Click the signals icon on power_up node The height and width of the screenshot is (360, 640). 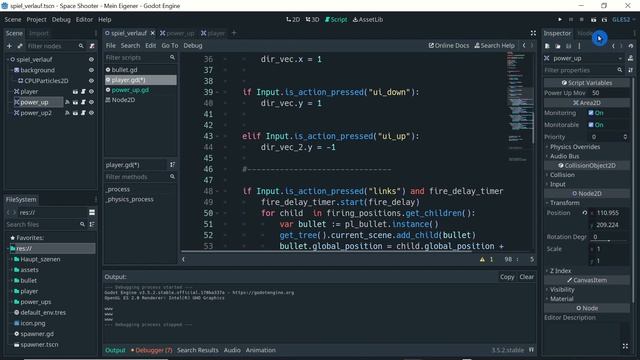click(x=67, y=102)
